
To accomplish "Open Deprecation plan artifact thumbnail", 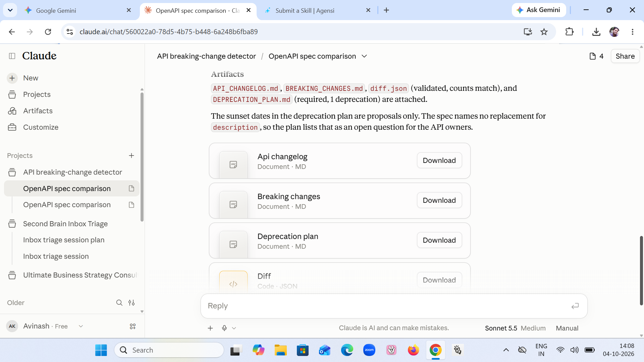I will coord(233,244).
